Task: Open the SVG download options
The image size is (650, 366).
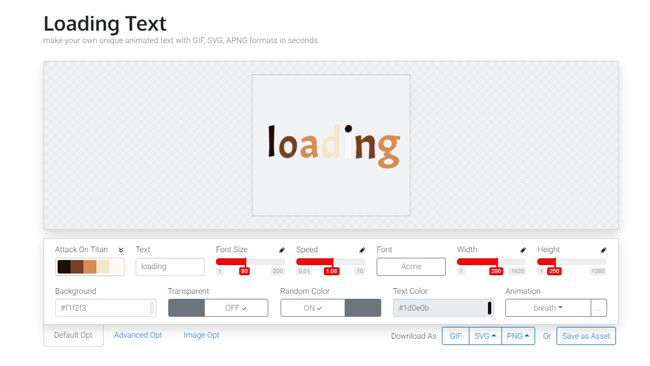Action: pos(485,336)
